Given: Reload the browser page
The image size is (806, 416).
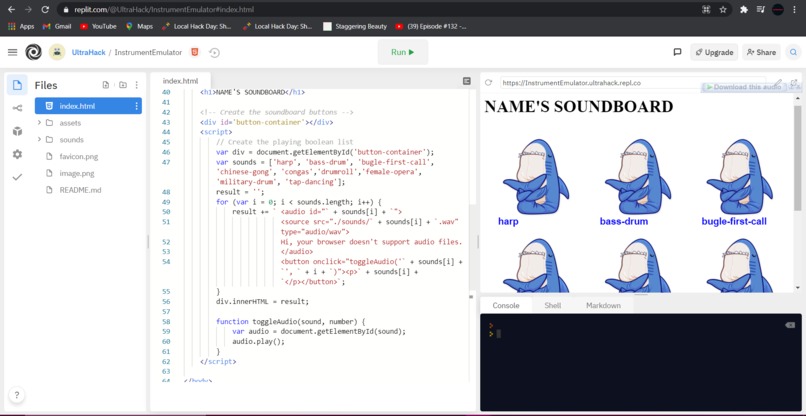Looking at the screenshot, I should tap(45, 9).
